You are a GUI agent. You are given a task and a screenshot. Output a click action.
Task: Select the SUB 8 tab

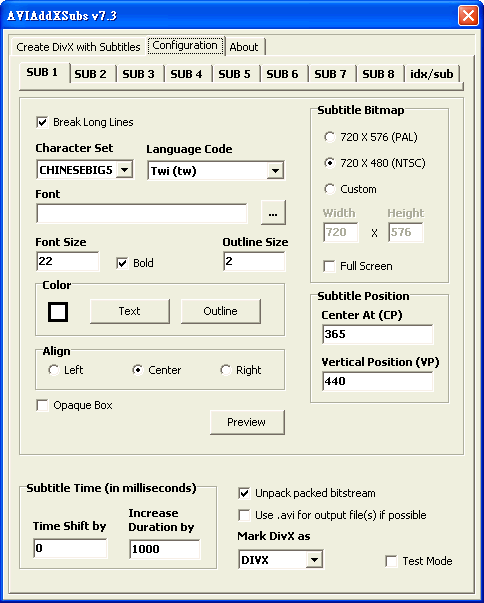pos(379,74)
